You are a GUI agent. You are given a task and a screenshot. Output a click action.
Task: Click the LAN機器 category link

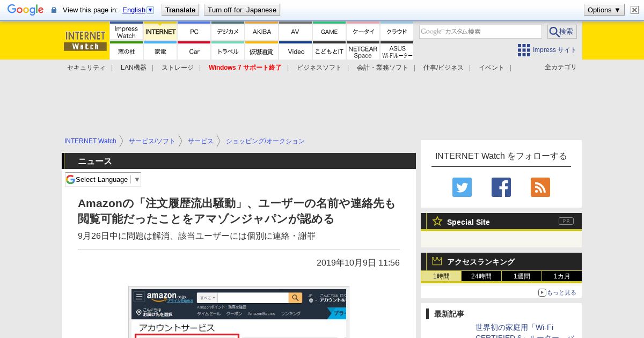(x=133, y=68)
